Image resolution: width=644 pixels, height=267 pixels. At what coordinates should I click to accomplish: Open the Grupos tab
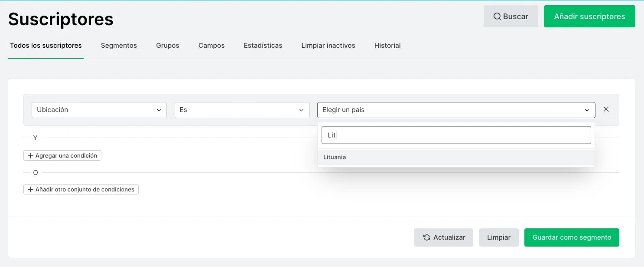[168, 46]
